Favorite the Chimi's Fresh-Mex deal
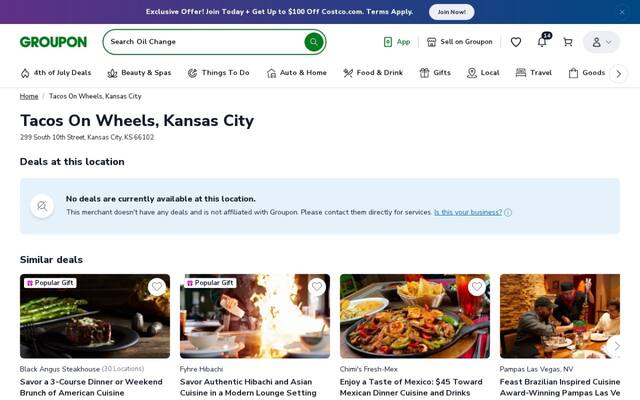 477,287
